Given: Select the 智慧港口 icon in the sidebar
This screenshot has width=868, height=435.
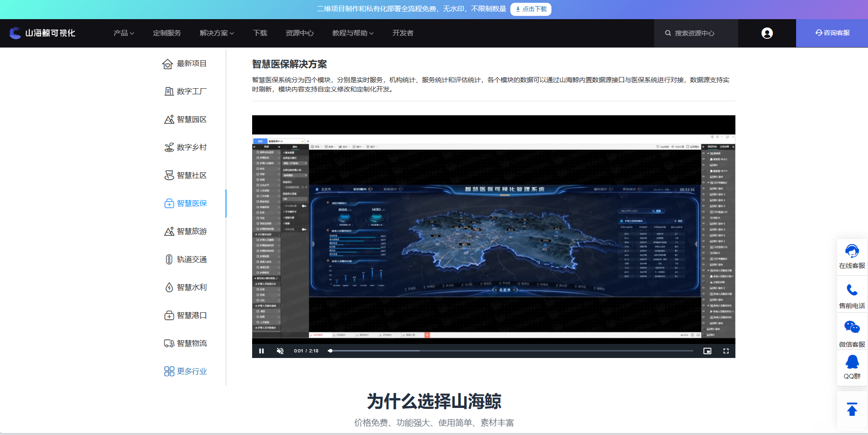Looking at the screenshot, I should [169, 316].
